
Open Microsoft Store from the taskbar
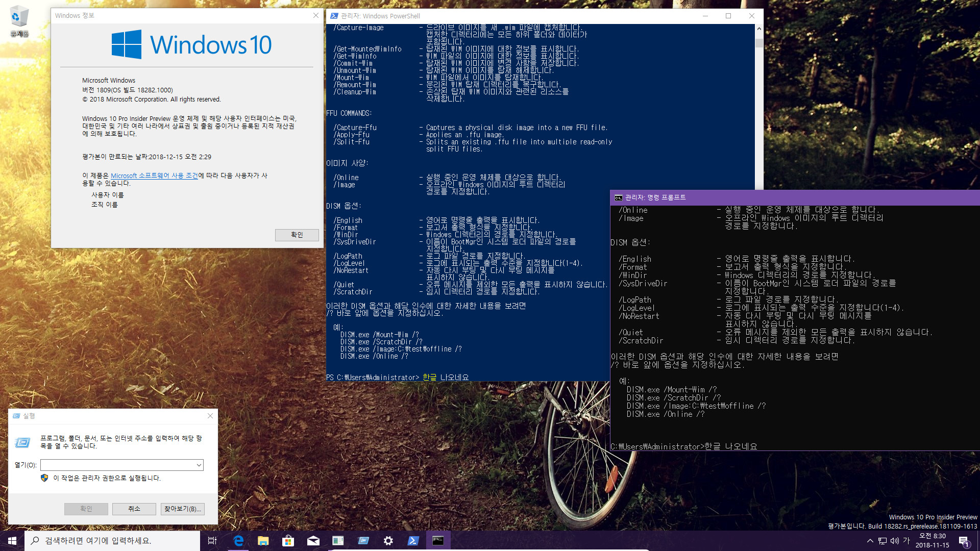click(288, 541)
